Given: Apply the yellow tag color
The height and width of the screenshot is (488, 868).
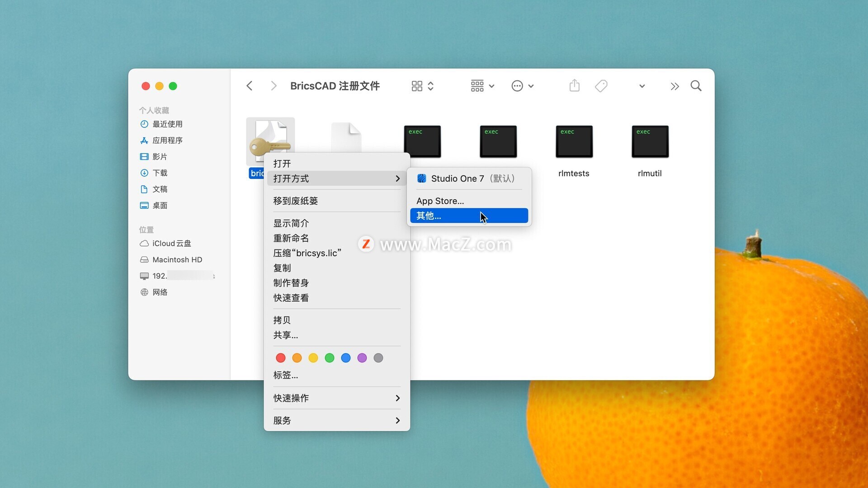Looking at the screenshot, I should click(313, 358).
